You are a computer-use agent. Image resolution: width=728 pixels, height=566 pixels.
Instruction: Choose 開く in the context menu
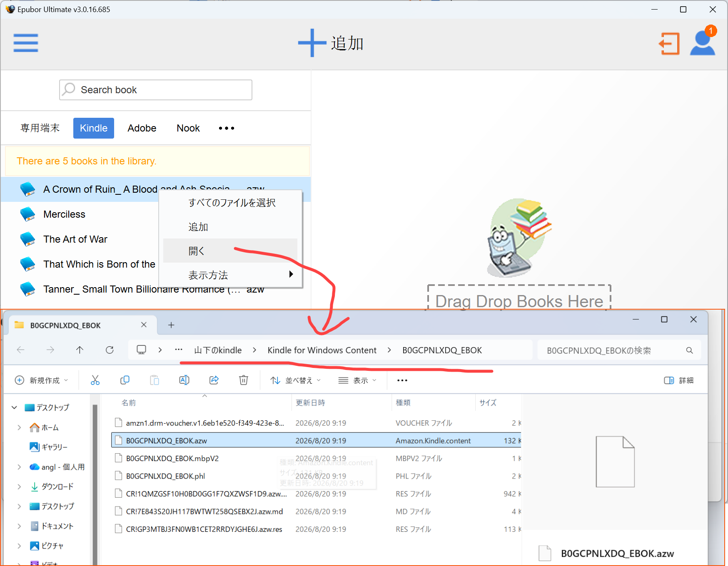coord(230,251)
